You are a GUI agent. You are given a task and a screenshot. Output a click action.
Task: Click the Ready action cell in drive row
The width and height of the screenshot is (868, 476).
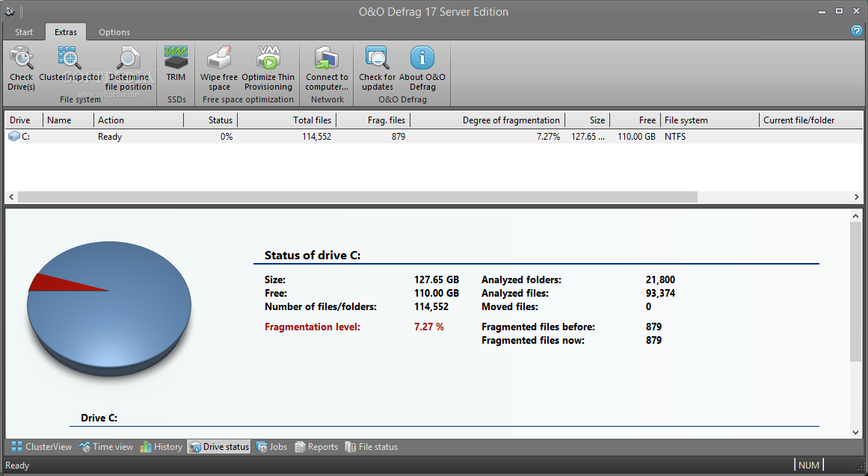tap(110, 136)
